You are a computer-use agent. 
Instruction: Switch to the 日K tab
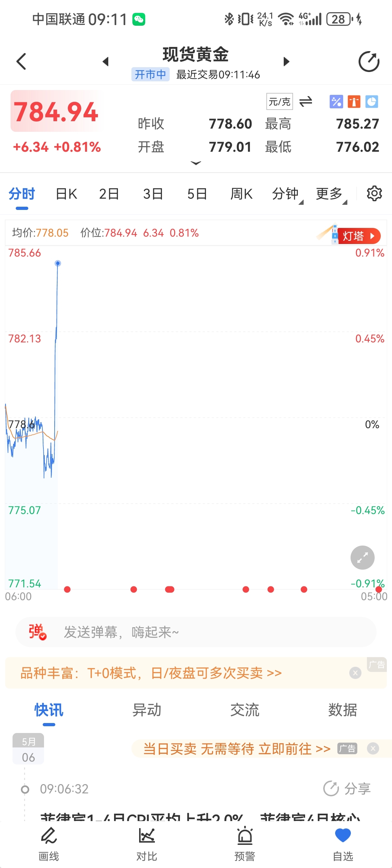pyautogui.click(x=66, y=194)
